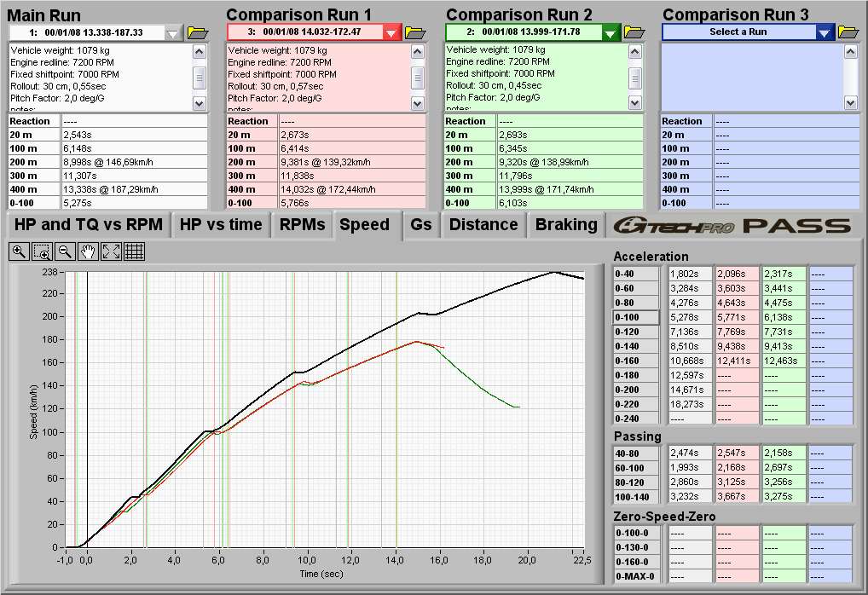Select the zoom in magnifier tool

19,251
